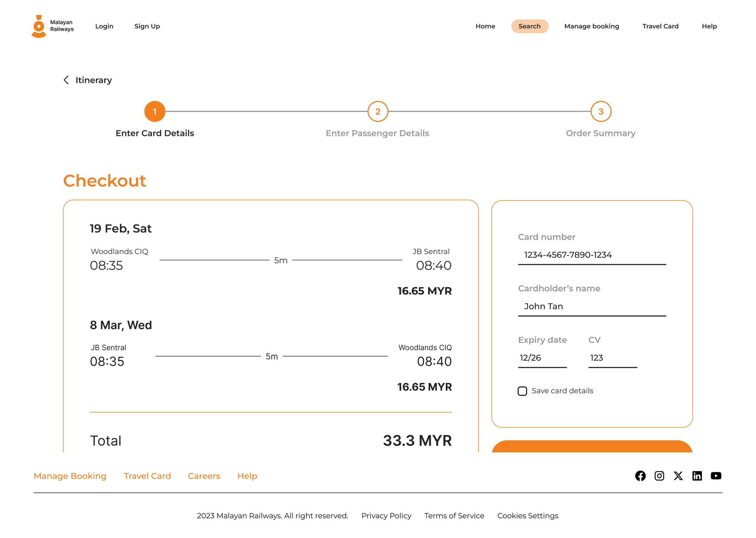Go to Travel Card in the header
The image size is (756, 538).
[660, 26]
